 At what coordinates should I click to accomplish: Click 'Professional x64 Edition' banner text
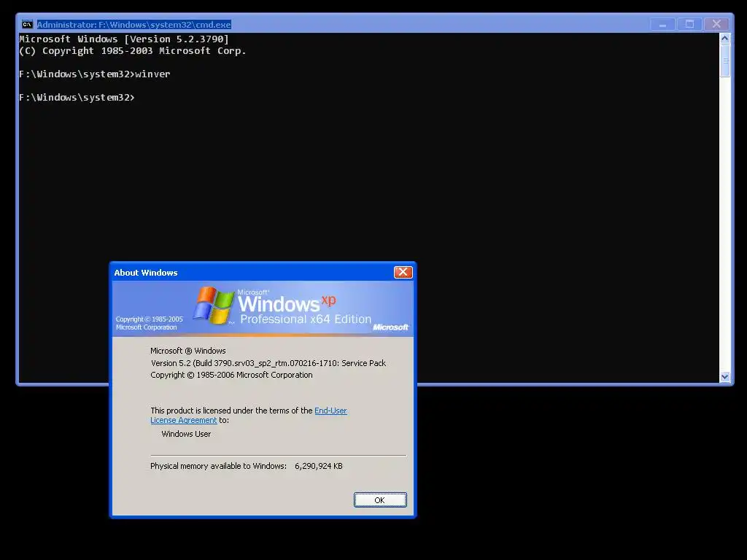click(306, 319)
